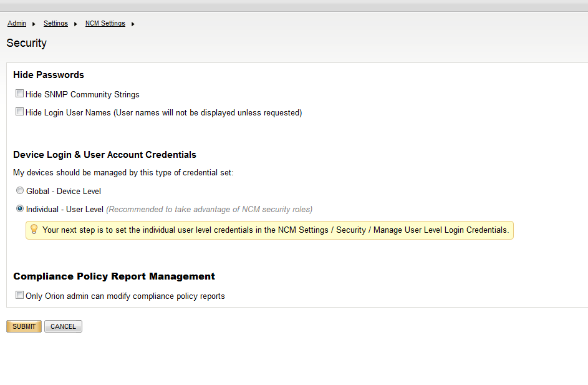
Task: Click the yellow next step tip message
Action: click(274, 230)
